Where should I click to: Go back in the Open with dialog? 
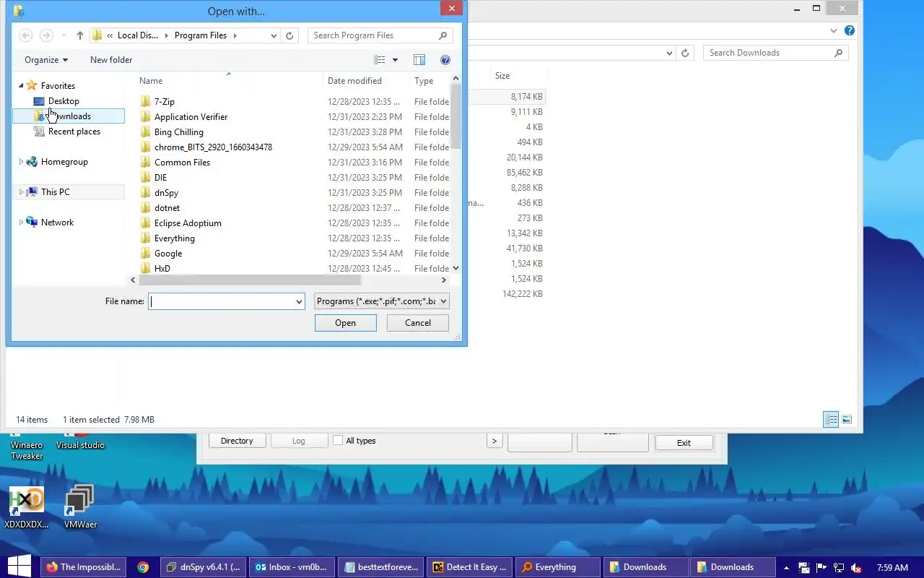[x=25, y=35]
